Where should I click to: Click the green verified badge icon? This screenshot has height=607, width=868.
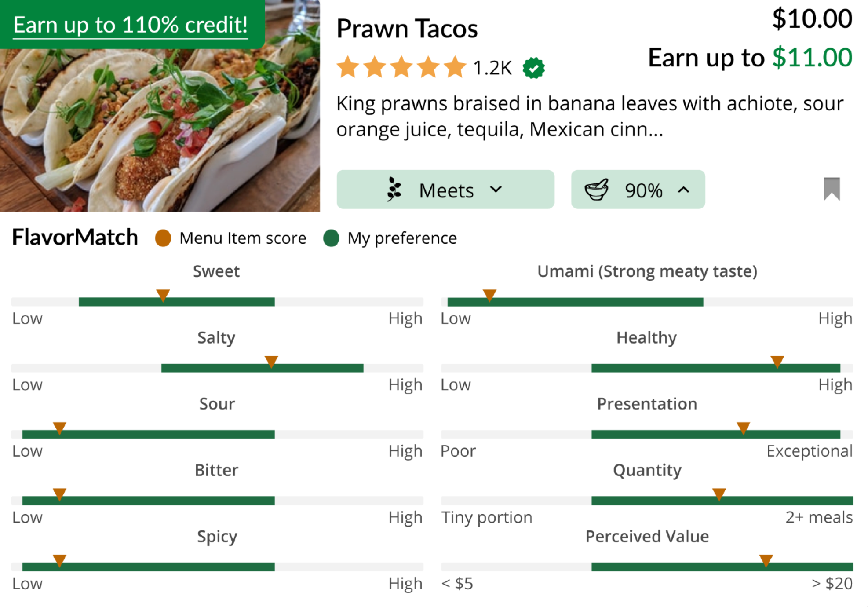coord(533,68)
